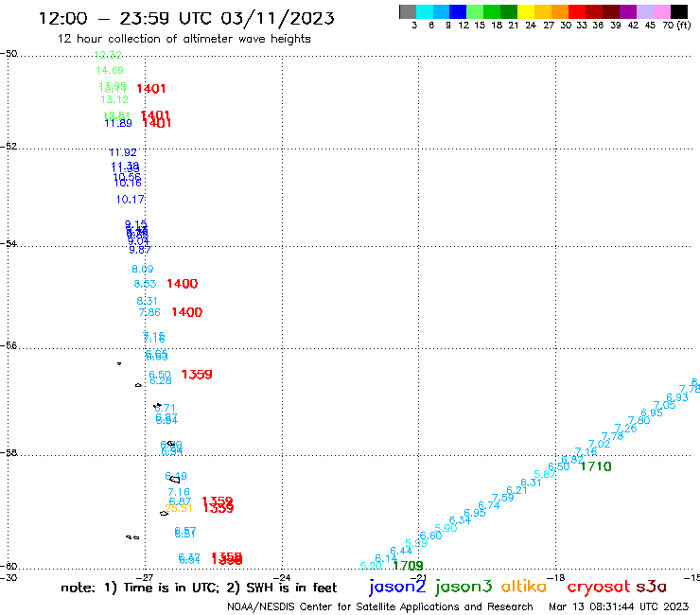Screen dimensions: 700x615
Task: Click the longitude axis label '-18'
Action: (x=556, y=578)
